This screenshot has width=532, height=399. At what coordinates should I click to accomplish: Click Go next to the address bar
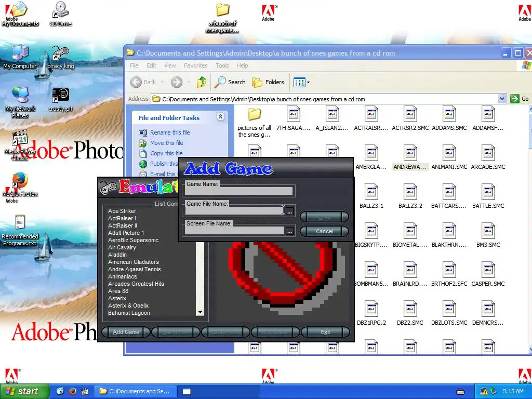pos(520,99)
